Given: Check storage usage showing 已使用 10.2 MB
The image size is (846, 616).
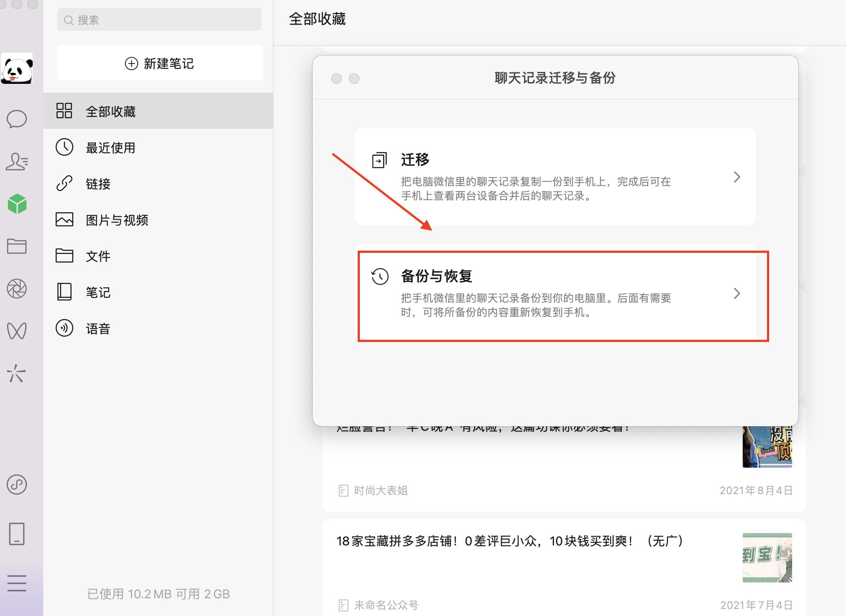Looking at the screenshot, I should (158, 594).
